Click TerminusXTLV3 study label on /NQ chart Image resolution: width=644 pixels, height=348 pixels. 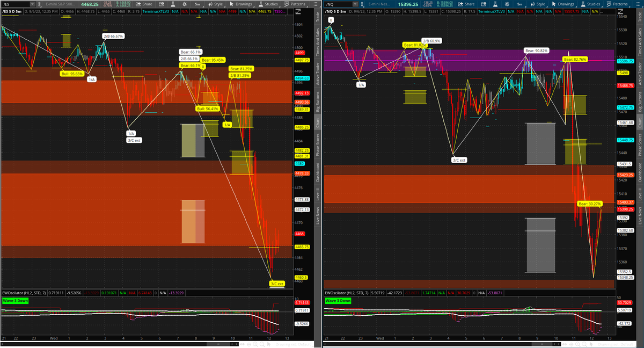tap(491, 11)
